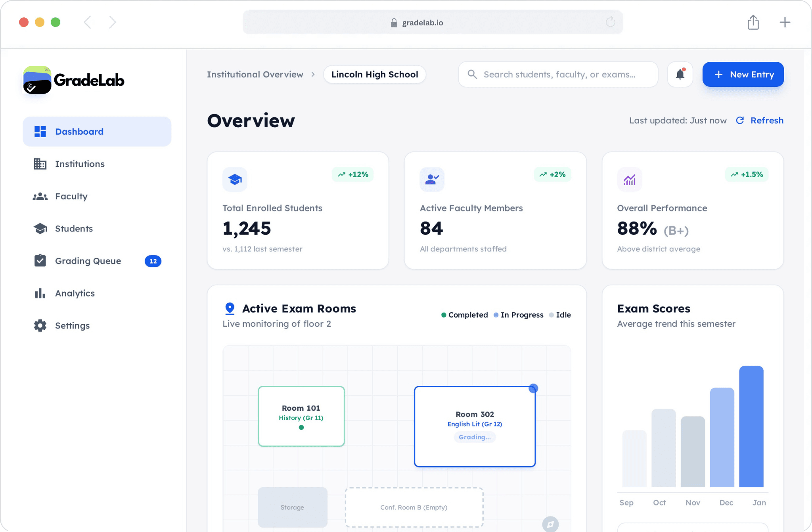Click the Overall Performance chart icon
Viewport: 812px width, 532px height.
[630, 180]
